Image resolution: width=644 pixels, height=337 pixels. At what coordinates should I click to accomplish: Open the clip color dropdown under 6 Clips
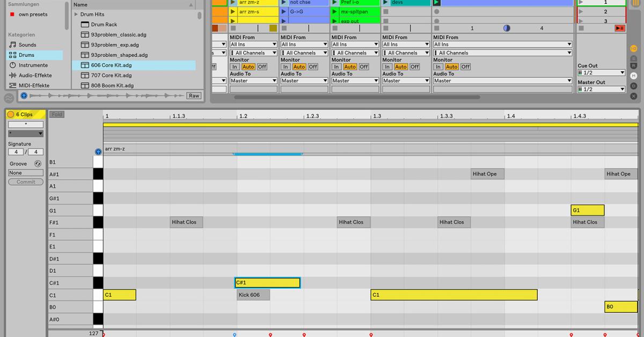(x=26, y=134)
